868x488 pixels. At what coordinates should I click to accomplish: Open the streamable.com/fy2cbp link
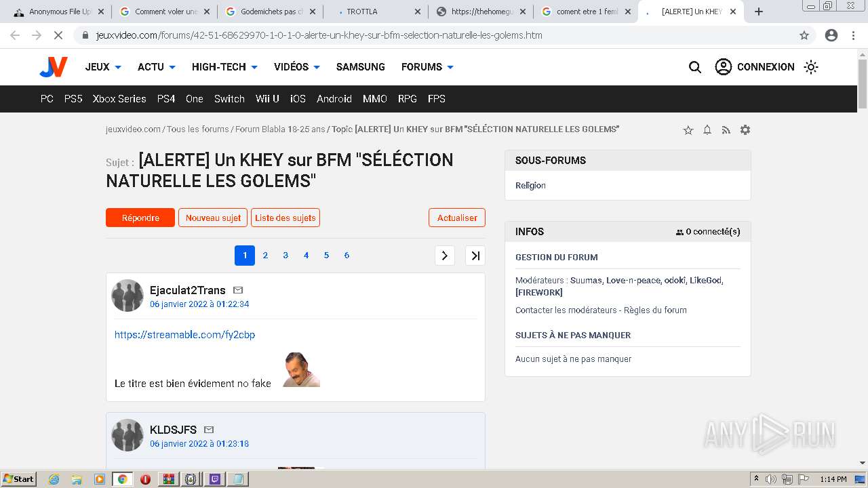(184, 335)
